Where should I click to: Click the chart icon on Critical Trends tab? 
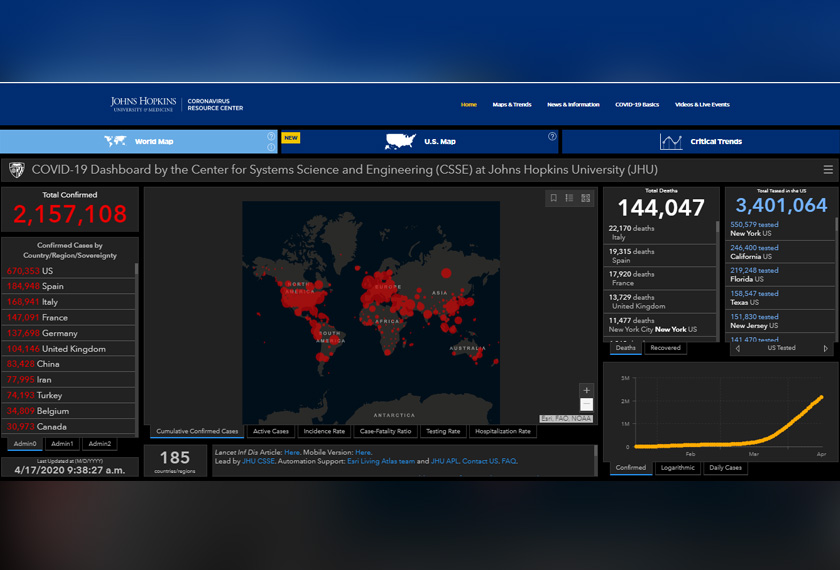point(671,141)
